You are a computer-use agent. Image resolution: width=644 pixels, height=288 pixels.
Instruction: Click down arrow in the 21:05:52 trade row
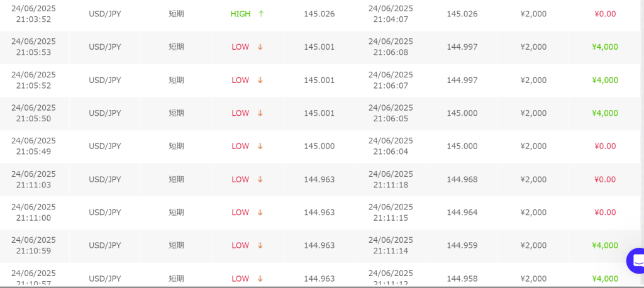coord(260,80)
